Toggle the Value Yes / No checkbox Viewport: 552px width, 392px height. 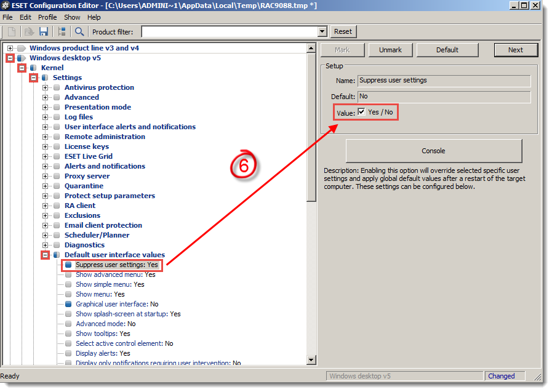click(x=362, y=112)
